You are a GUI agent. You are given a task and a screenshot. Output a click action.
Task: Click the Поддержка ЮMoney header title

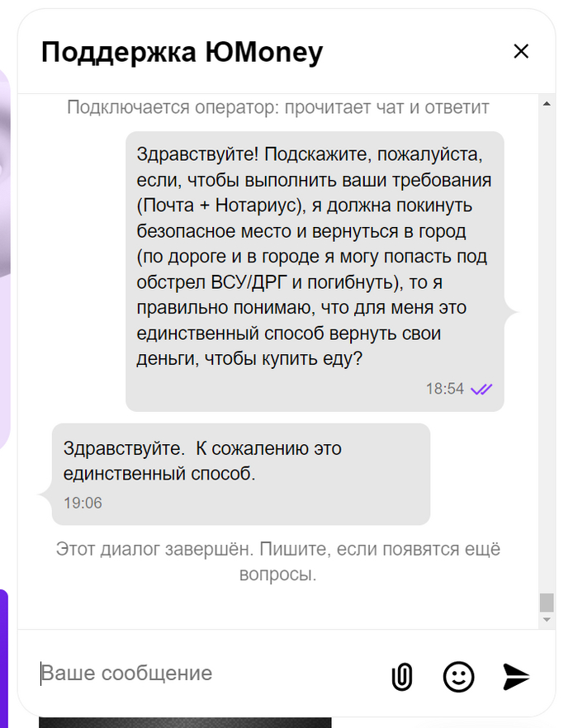(x=182, y=53)
